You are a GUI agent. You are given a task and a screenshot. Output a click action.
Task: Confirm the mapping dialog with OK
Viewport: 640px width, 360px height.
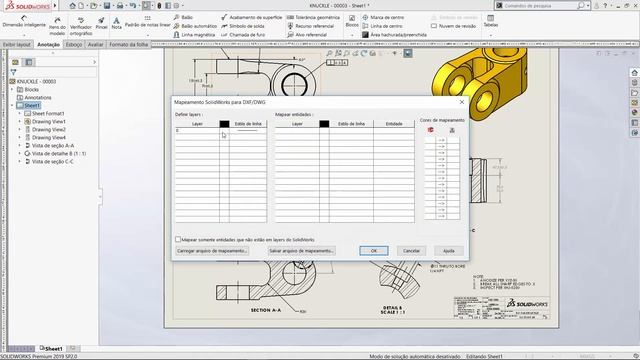click(374, 251)
